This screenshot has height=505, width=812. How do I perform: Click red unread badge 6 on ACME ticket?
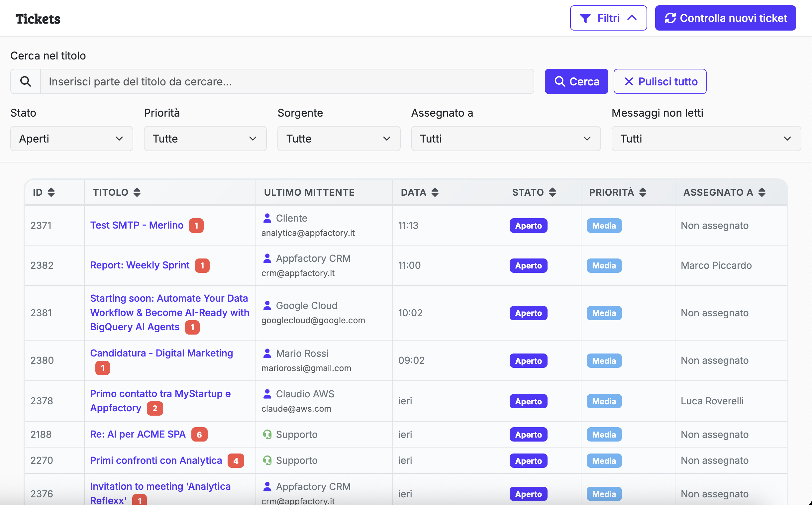coord(199,435)
